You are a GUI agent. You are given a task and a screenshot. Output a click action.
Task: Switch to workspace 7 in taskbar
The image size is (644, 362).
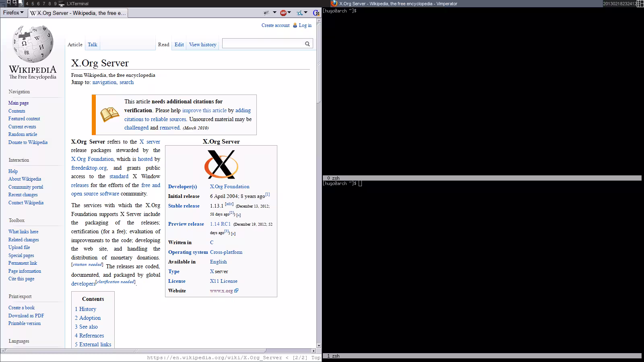(x=44, y=4)
